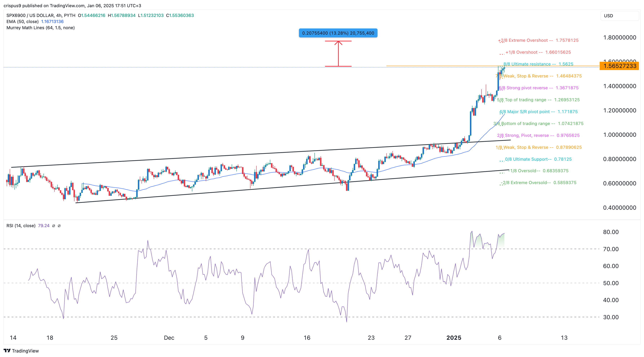This screenshot has width=644, height=357.
Task: Click the 0.40000000 price axis label
Action: [619, 208]
